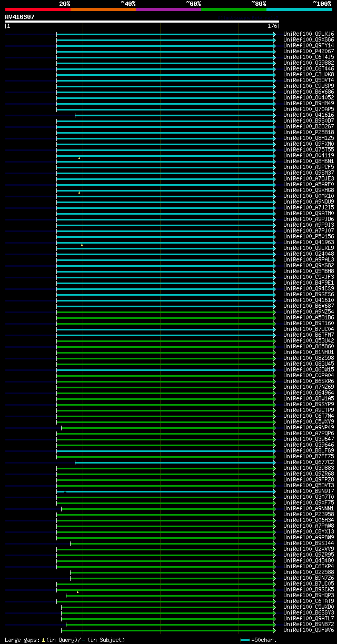Select label UniRef100_B8LFG9

(x=309, y=450)
